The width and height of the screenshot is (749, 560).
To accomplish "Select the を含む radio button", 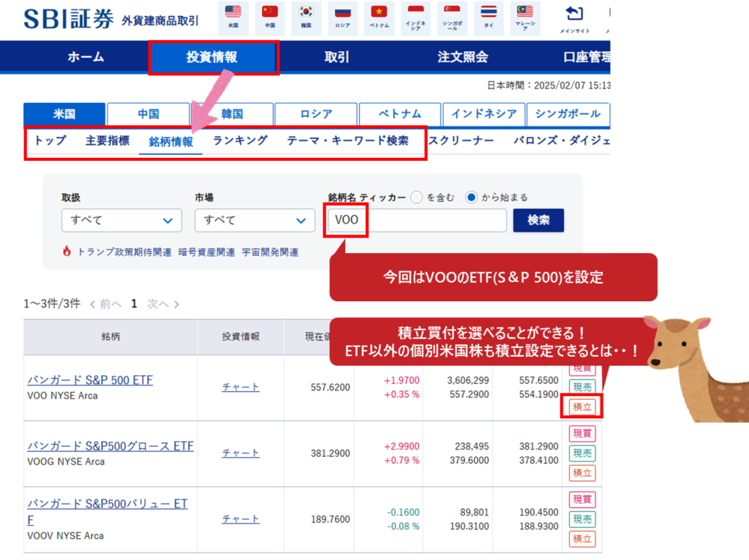I will coord(417,197).
